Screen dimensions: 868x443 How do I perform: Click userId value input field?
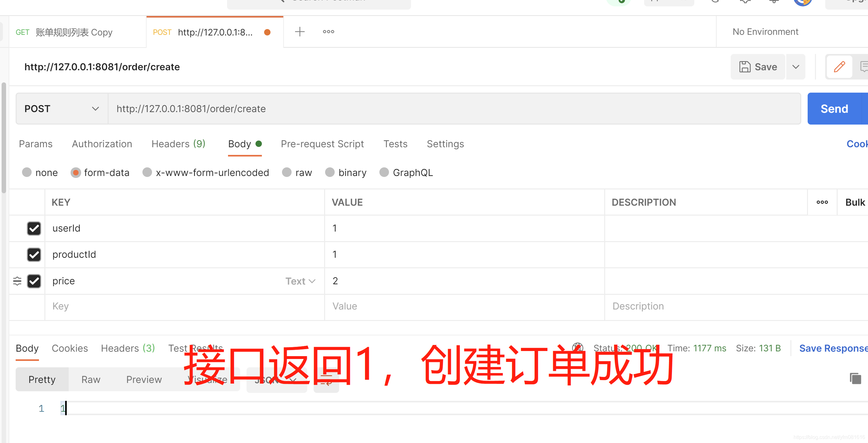point(463,228)
